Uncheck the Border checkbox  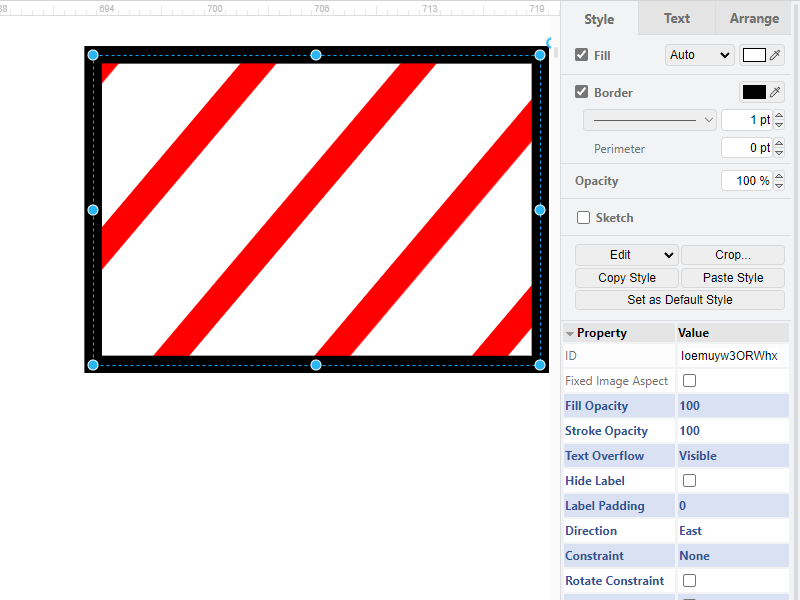[581, 92]
